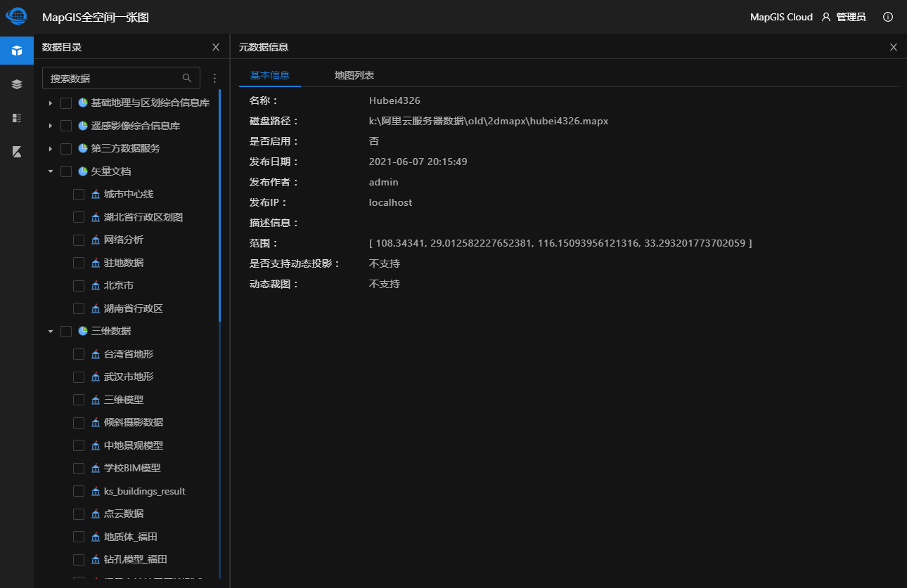Open the data catalog cube sidebar icon
The image size is (907, 588).
click(17, 51)
